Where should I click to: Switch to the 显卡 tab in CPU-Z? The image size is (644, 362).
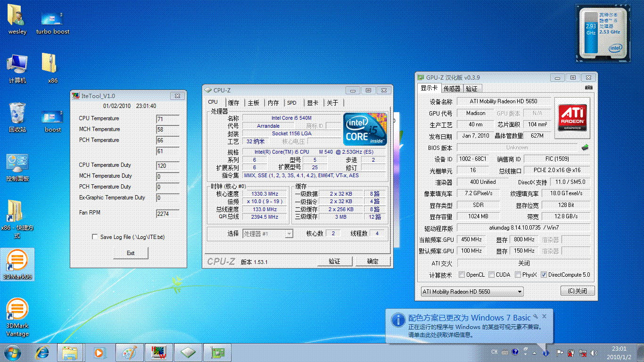[x=313, y=102]
